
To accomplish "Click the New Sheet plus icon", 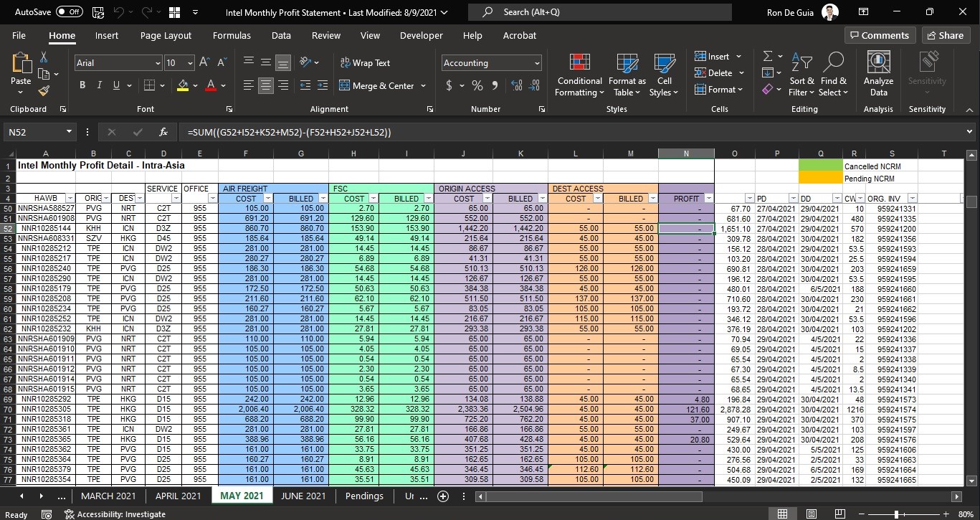I will [443, 496].
